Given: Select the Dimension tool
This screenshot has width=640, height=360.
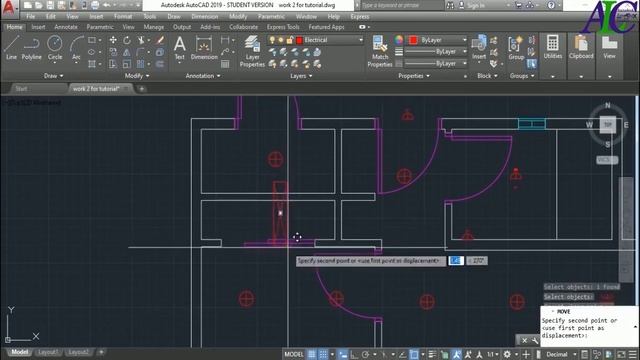Looking at the screenshot, I should 204,48.
